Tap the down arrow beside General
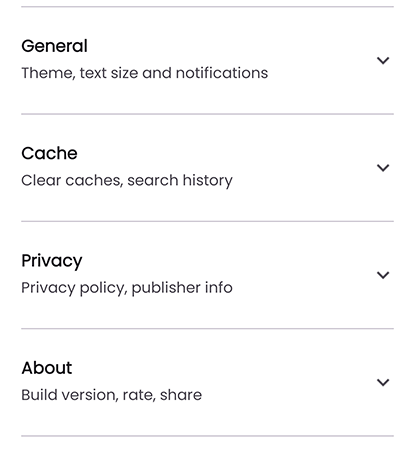415x450 pixels. 383,60
